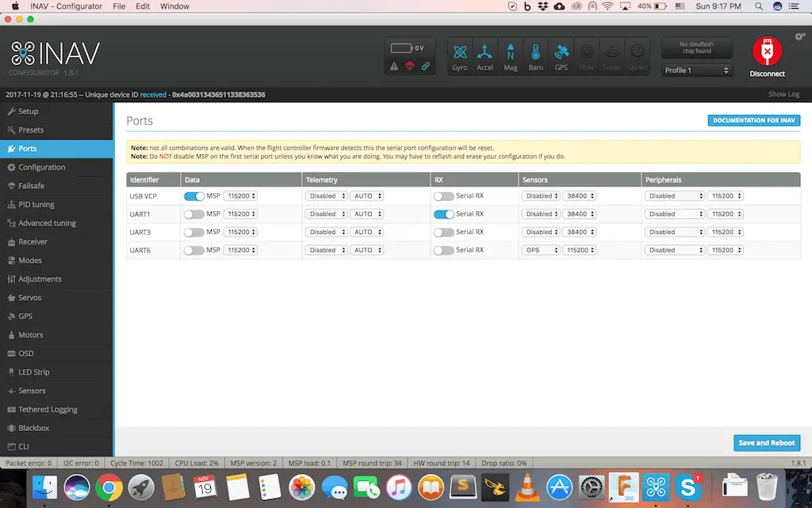The width and height of the screenshot is (812, 508).
Task: Click 'No dataflash chip found' indicator
Action: click(697, 48)
